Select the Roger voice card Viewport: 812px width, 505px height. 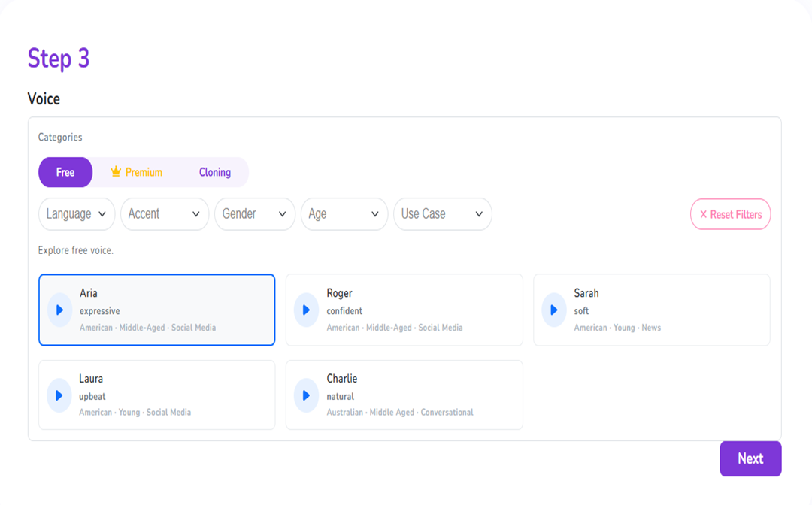421,310
